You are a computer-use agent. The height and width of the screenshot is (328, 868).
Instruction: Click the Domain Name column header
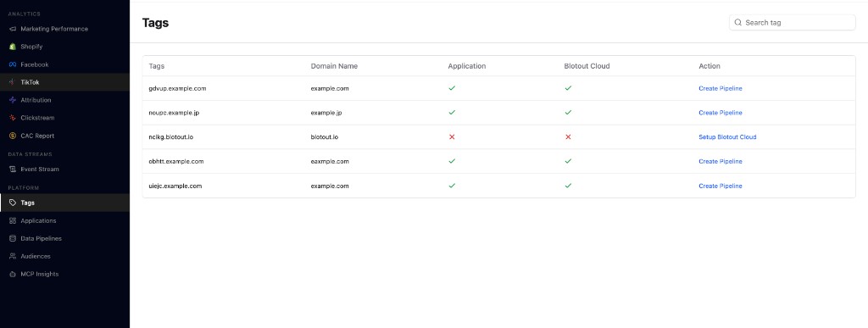pos(334,66)
